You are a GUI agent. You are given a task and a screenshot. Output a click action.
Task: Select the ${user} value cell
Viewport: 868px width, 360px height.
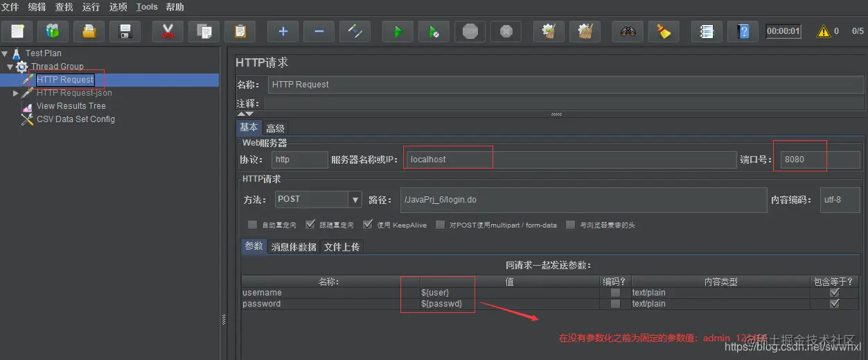point(510,293)
